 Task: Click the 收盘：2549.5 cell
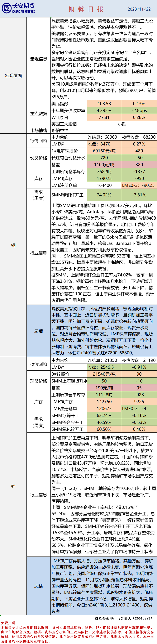[x=104, y=367]
